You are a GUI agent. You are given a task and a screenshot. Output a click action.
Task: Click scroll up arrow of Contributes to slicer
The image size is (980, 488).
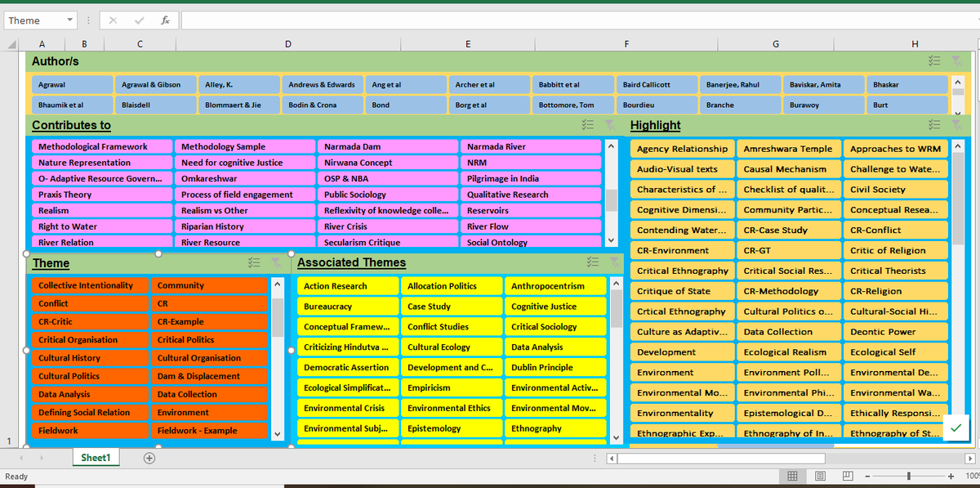(x=611, y=146)
